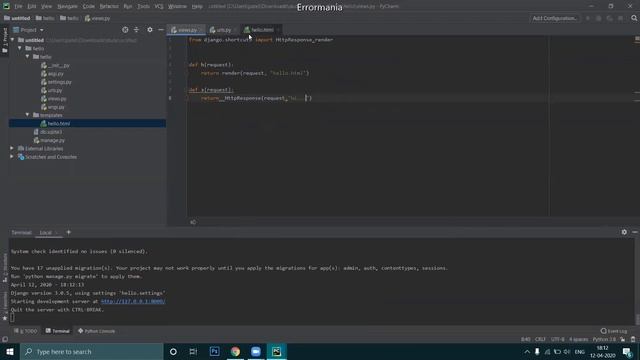Viewport: 640px width, 360px height.
Task: Open Photoshop from the taskbar
Action: click(214, 351)
